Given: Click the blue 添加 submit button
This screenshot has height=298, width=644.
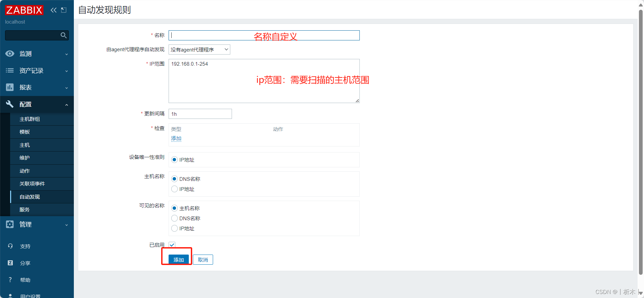Looking at the screenshot, I should point(179,260).
